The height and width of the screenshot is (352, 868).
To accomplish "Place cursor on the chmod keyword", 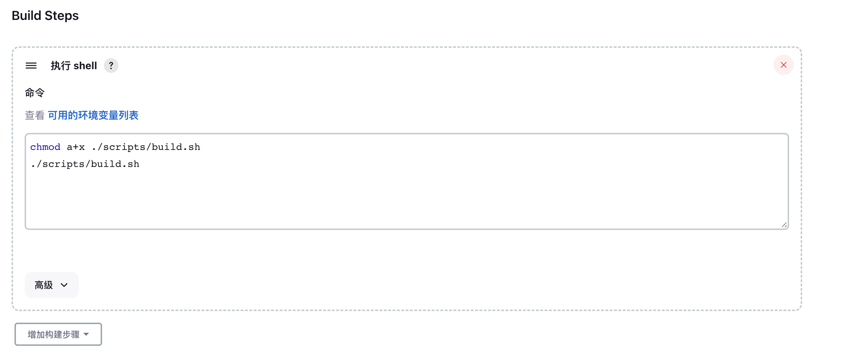I will tap(45, 147).
